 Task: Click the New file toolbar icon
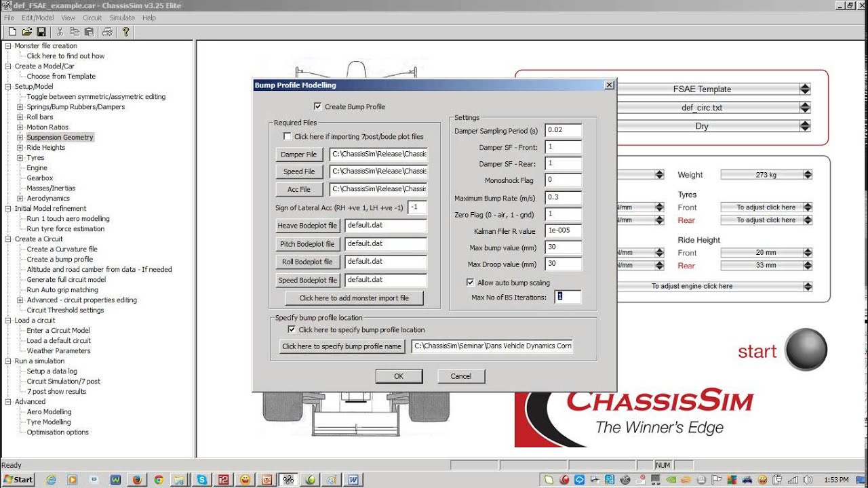(12, 32)
